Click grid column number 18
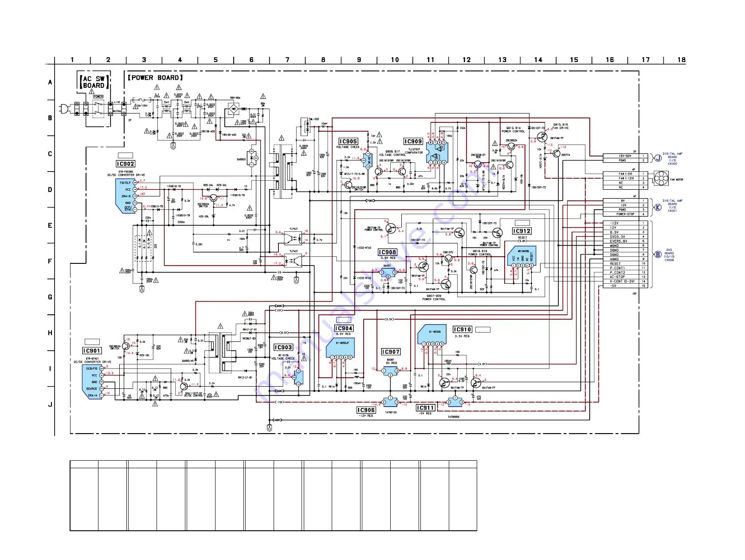This screenshot has width=745, height=560. (681, 59)
